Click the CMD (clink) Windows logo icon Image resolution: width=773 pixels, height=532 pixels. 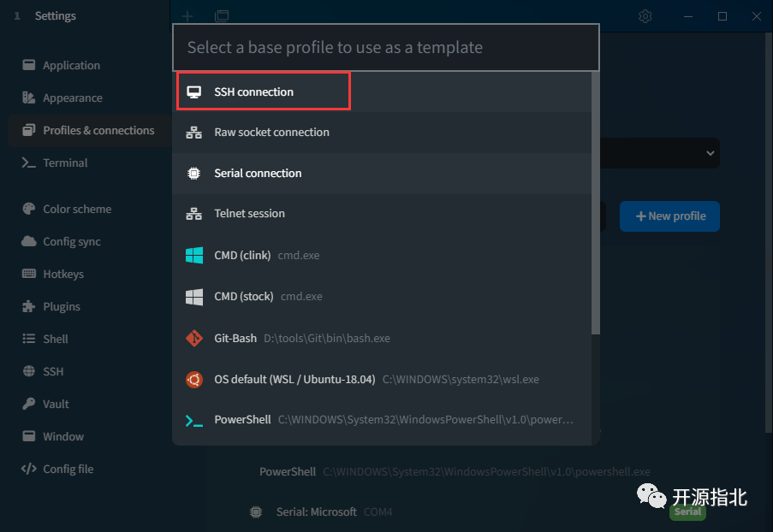(194, 255)
